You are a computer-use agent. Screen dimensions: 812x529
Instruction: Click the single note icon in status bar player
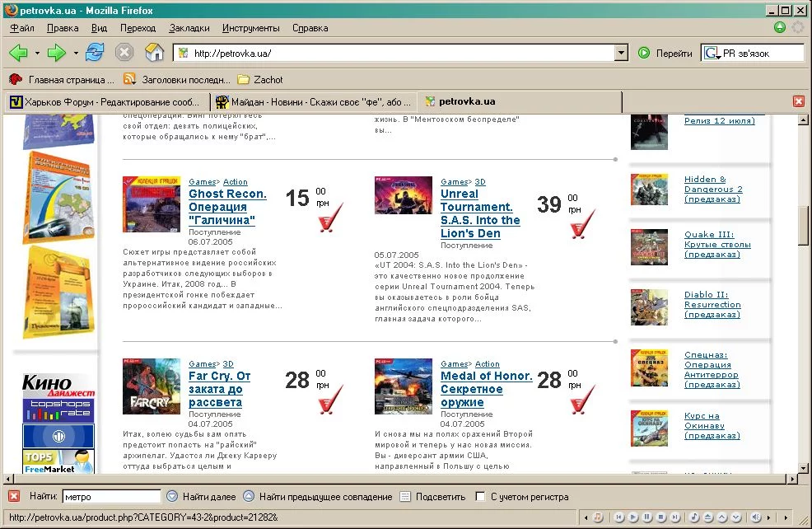694,517
